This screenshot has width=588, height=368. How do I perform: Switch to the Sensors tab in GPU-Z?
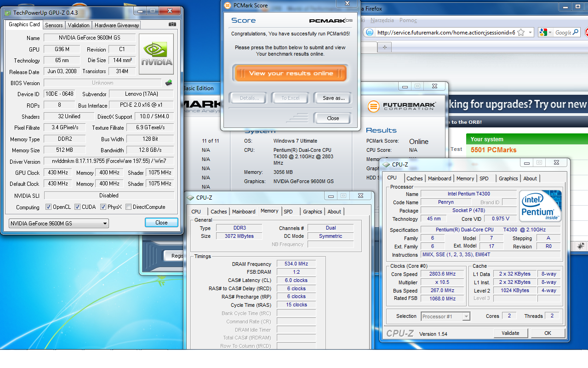coord(54,25)
